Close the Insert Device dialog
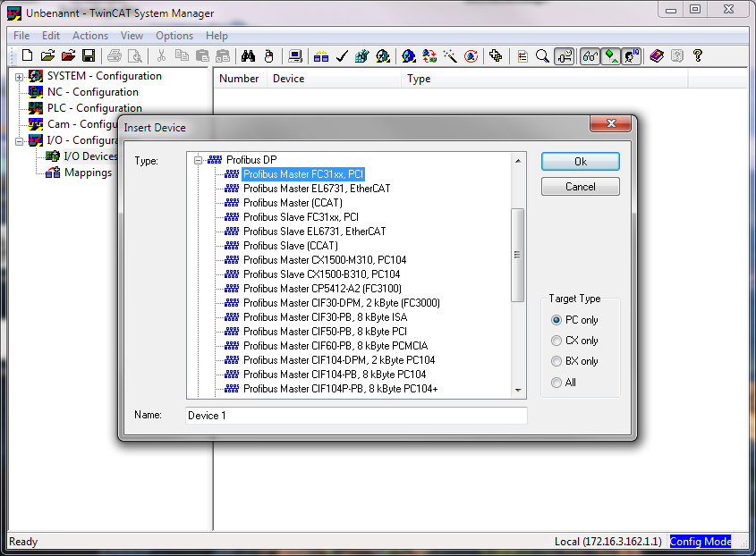This screenshot has width=756, height=556. click(x=611, y=123)
